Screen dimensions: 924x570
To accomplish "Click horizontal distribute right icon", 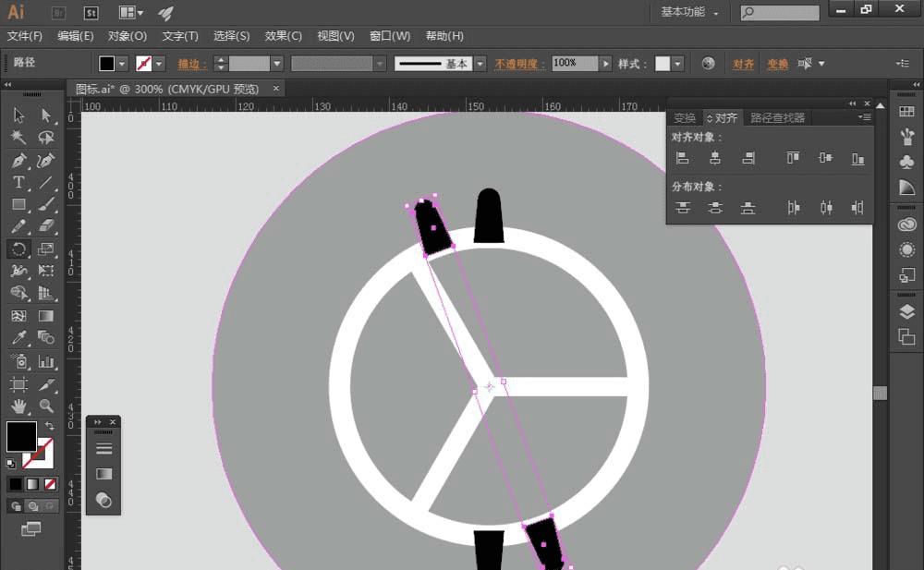I will [858, 208].
